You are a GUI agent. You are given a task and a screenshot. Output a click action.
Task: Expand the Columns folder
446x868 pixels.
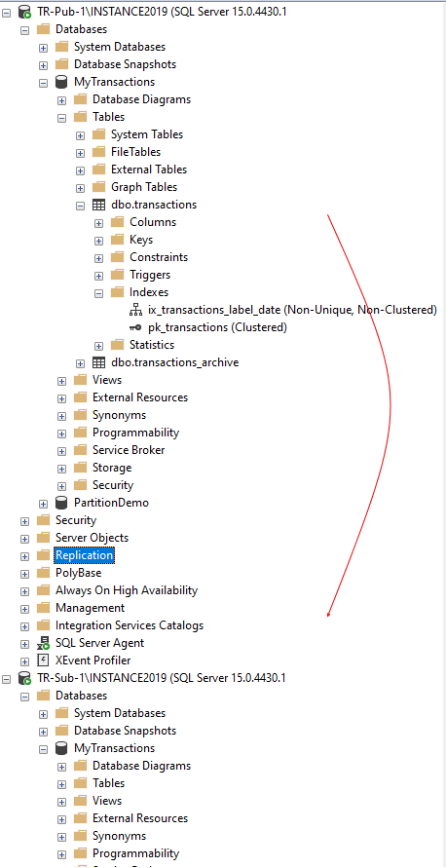point(98,222)
